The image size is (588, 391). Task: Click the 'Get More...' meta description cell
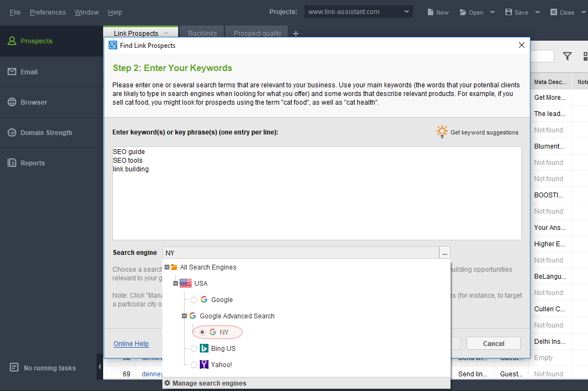click(x=551, y=98)
